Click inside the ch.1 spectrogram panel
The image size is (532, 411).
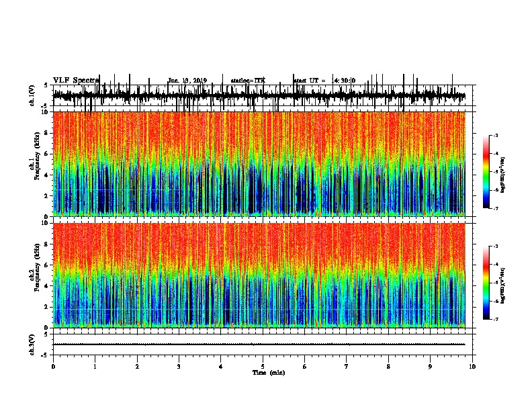click(259, 164)
